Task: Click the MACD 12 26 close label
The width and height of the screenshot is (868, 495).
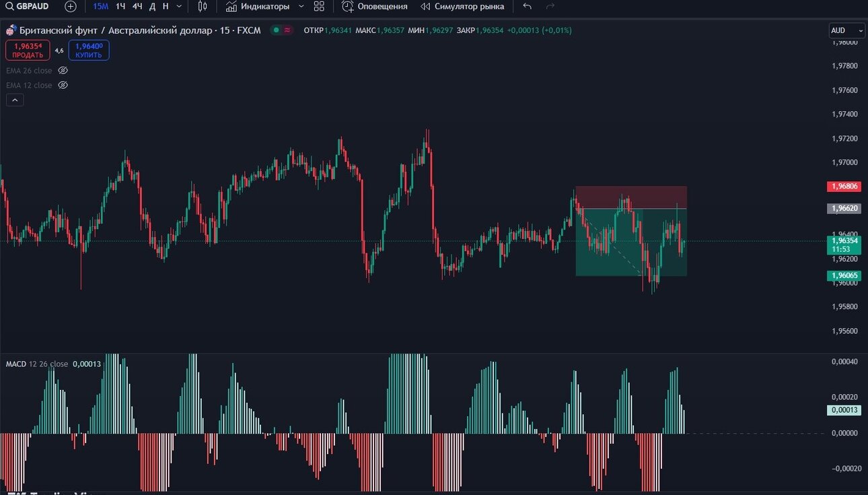Action: tap(37, 364)
